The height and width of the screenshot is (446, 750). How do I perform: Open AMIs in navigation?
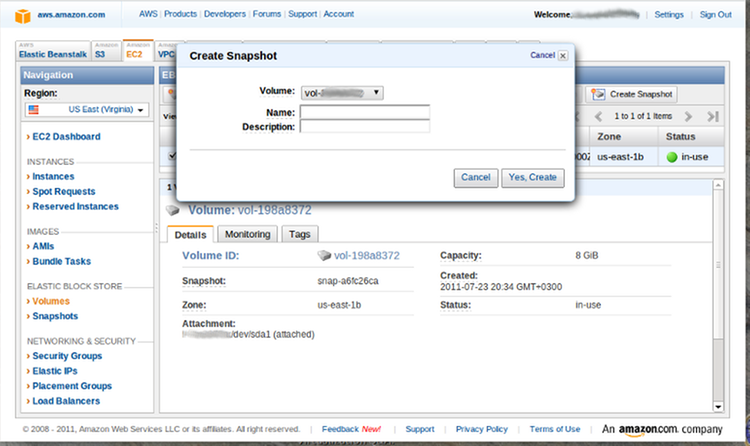coord(43,246)
